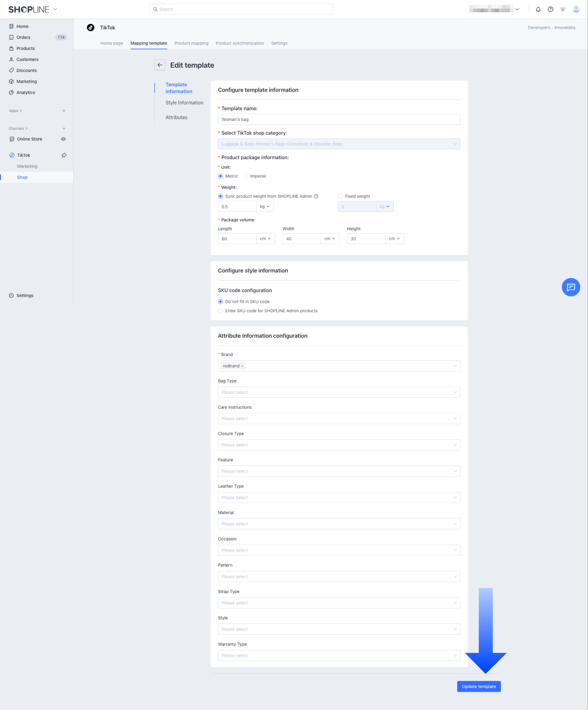588x710 pixels.
Task: Click the TikTok logo icon
Action: pyautogui.click(x=91, y=27)
